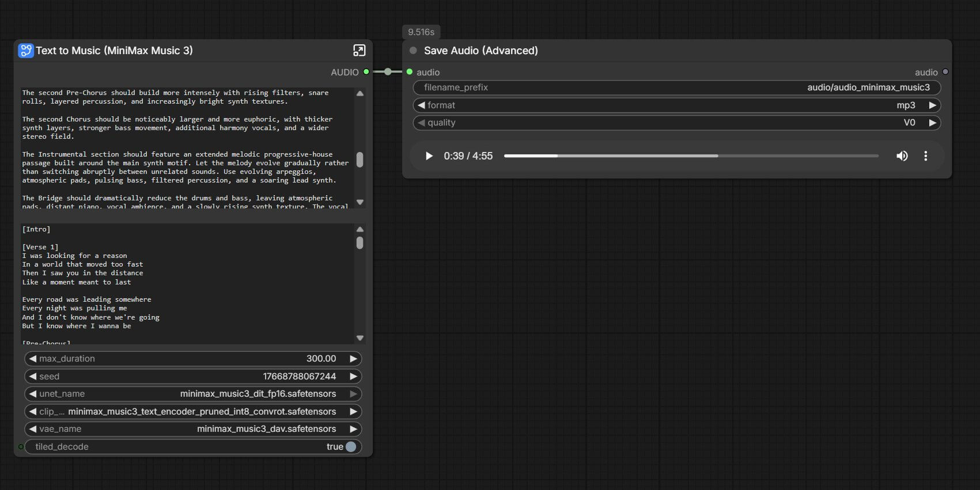Click the Save Audio (Advanced) title
The image size is (980, 490).
coord(481,51)
